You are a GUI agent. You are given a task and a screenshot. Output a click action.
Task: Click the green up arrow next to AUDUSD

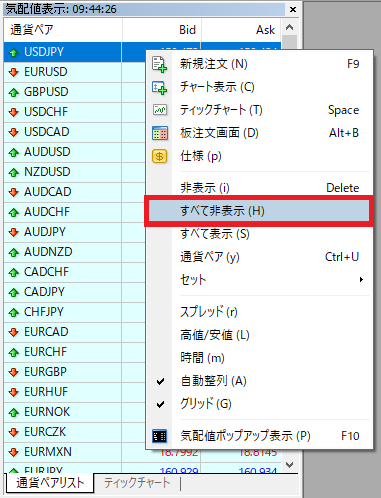point(14,152)
